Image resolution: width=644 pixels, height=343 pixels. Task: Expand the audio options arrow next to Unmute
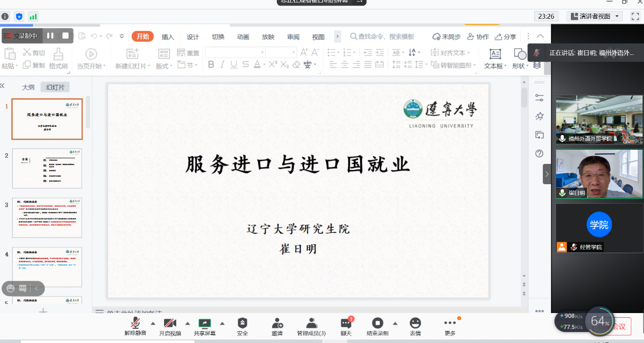pyautogui.click(x=153, y=323)
